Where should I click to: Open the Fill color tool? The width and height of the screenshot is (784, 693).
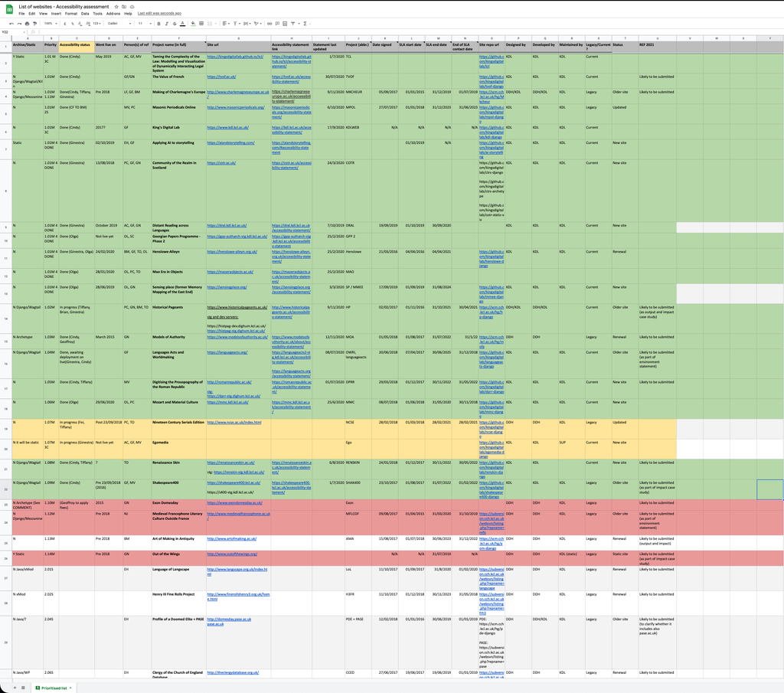[x=194, y=24]
